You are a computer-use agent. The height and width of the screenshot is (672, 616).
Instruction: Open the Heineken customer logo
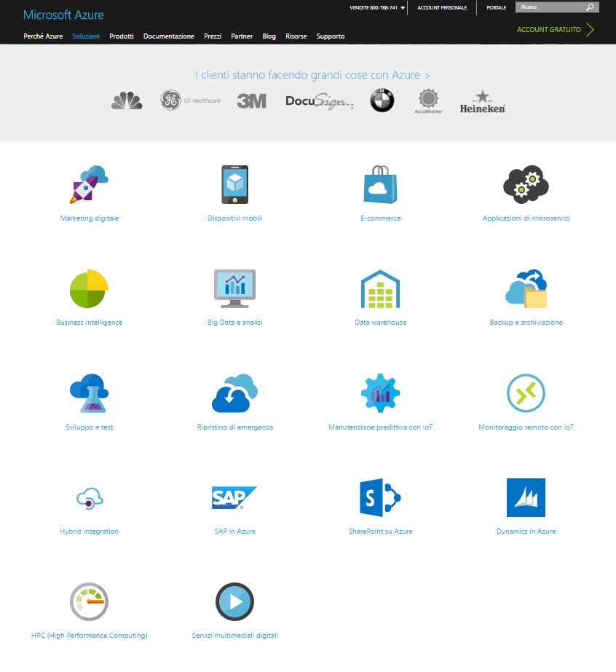(x=483, y=102)
